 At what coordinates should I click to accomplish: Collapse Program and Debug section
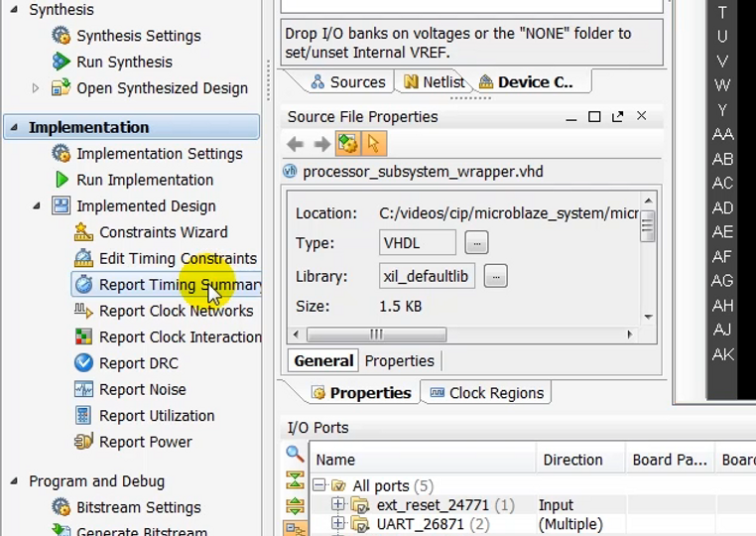pyautogui.click(x=14, y=481)
